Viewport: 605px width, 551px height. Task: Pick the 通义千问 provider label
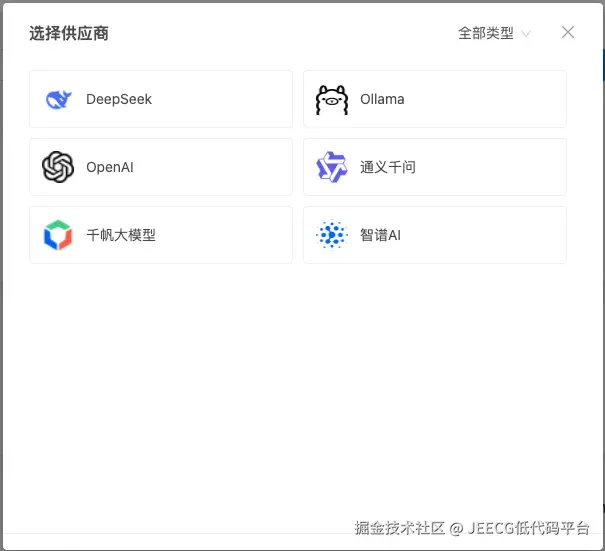click(x=388, y=167)
